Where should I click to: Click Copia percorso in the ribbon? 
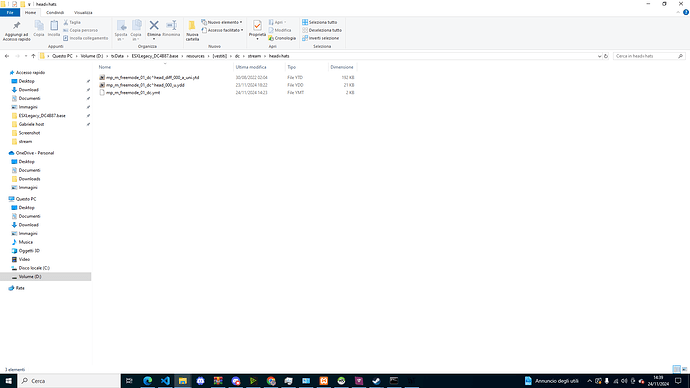tap(81, 30)
